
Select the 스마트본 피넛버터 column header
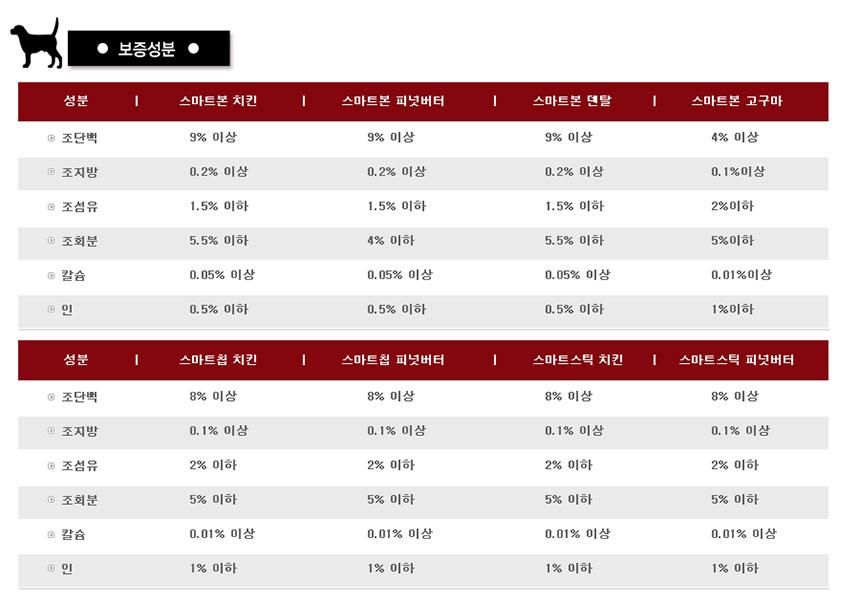click(x=393, y=101)
